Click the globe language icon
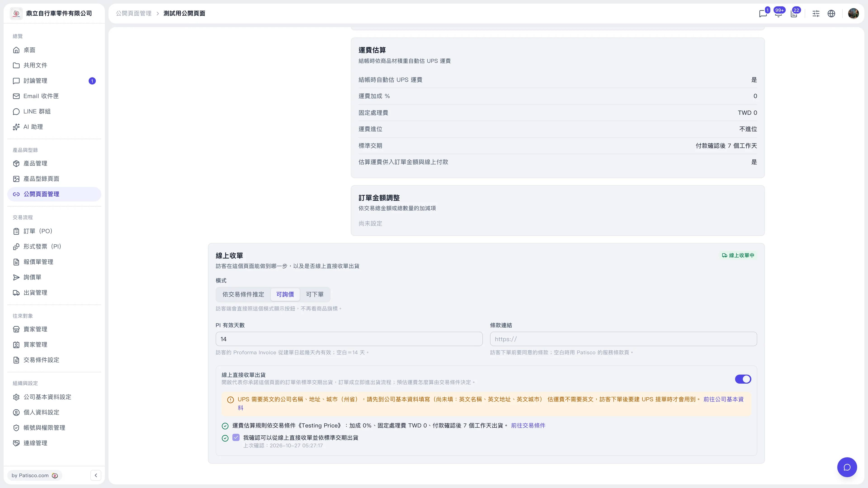The image size is (868, 488). tap(831, 14)
